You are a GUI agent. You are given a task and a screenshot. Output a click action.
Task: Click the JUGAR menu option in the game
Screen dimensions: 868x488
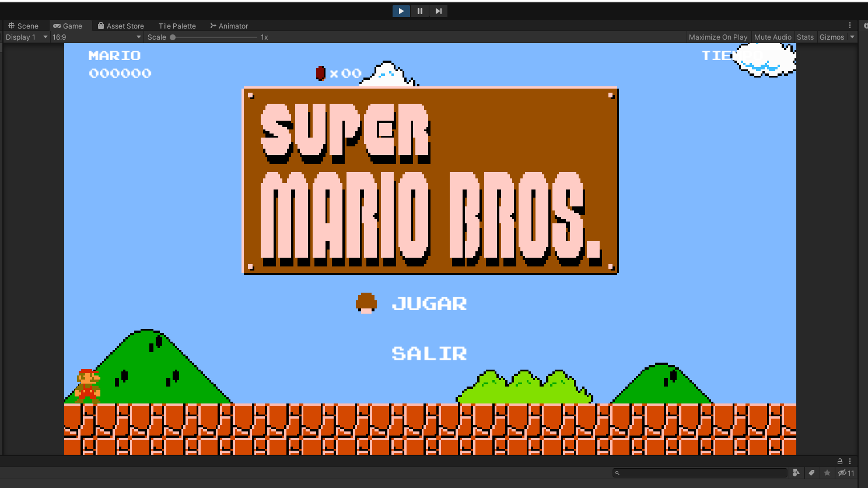tap(429, 303)
